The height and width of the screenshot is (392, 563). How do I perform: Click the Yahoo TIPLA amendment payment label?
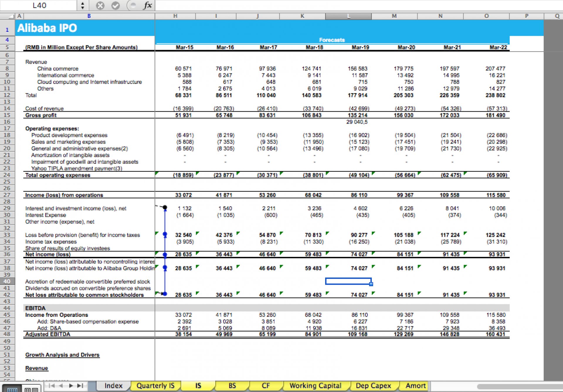(x=77, y=168)
